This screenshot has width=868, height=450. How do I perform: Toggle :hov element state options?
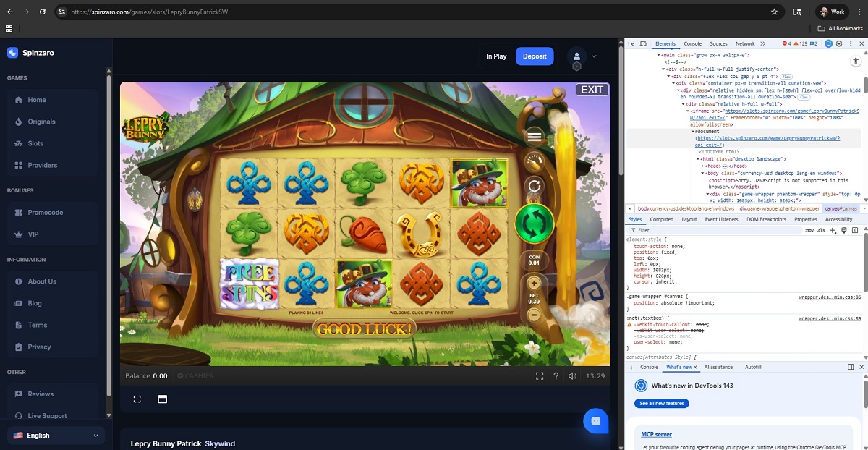[809, 230]
